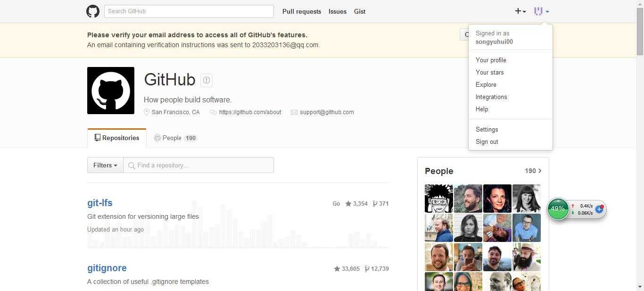This screenshot has height=291, width=644.
Task: Focus the Search GitHub field
Action: (189, 11)
